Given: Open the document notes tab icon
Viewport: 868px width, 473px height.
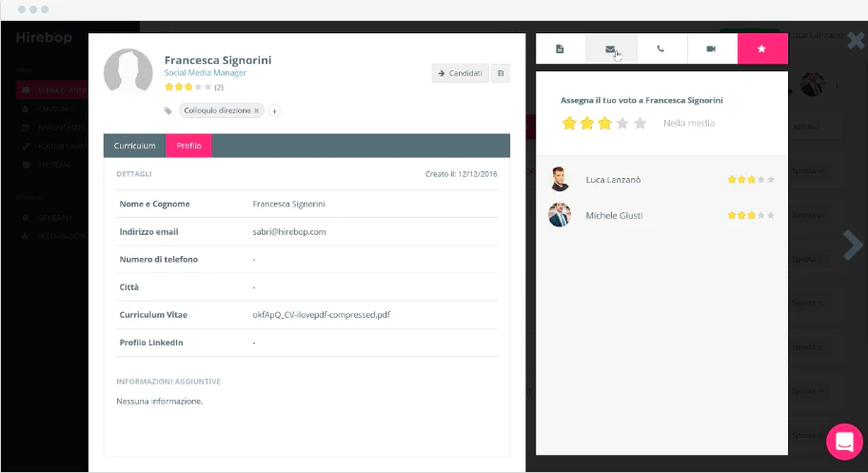Looking at the screenshot, I should point(561,49).
